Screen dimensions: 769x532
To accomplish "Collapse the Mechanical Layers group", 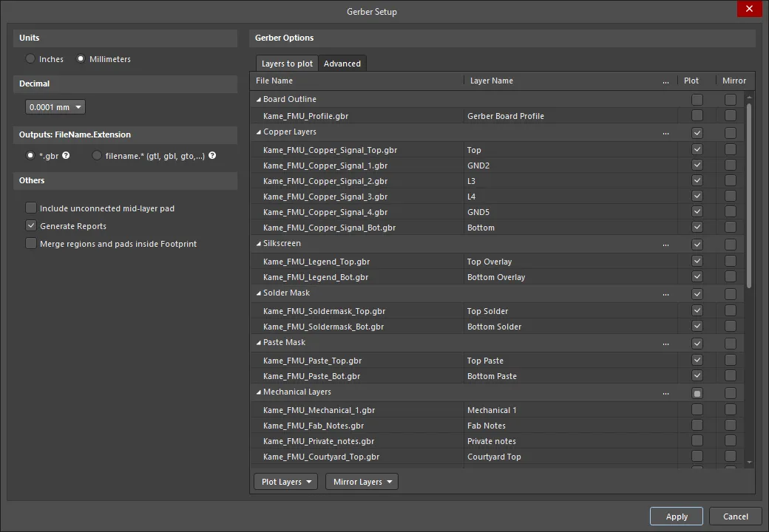I will pos(259,392).
